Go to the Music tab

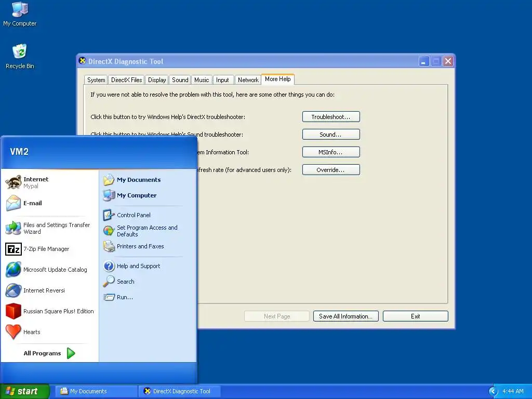[x=202, y=79]
